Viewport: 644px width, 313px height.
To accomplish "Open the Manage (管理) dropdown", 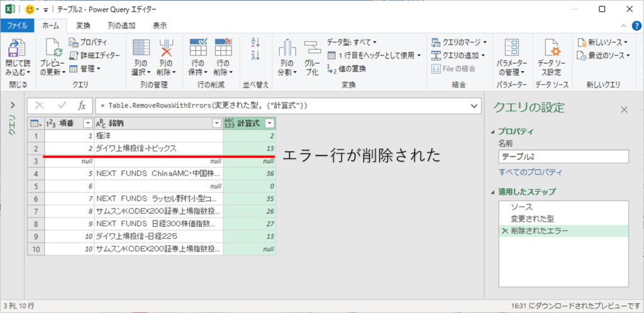I will [x=85, y=69].
